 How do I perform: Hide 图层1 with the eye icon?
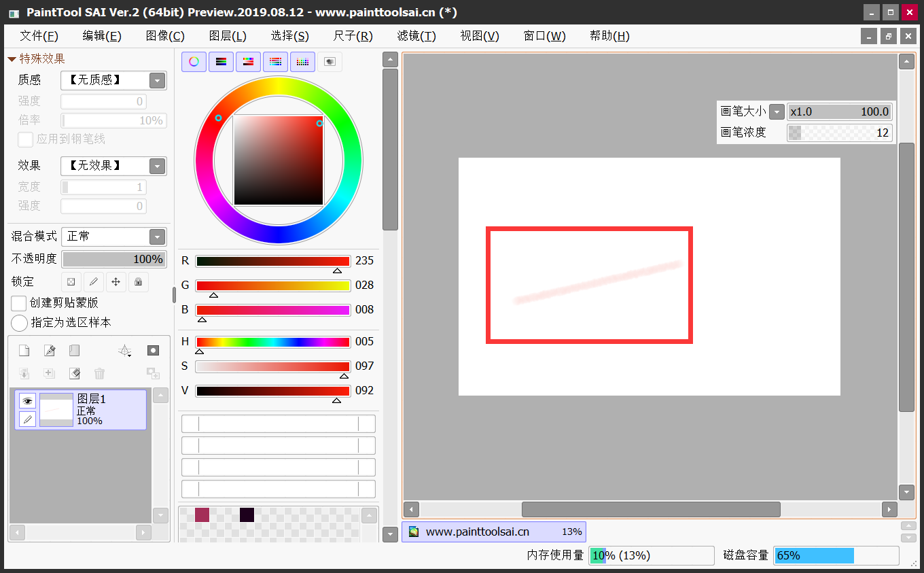click(x=27, y=401)
